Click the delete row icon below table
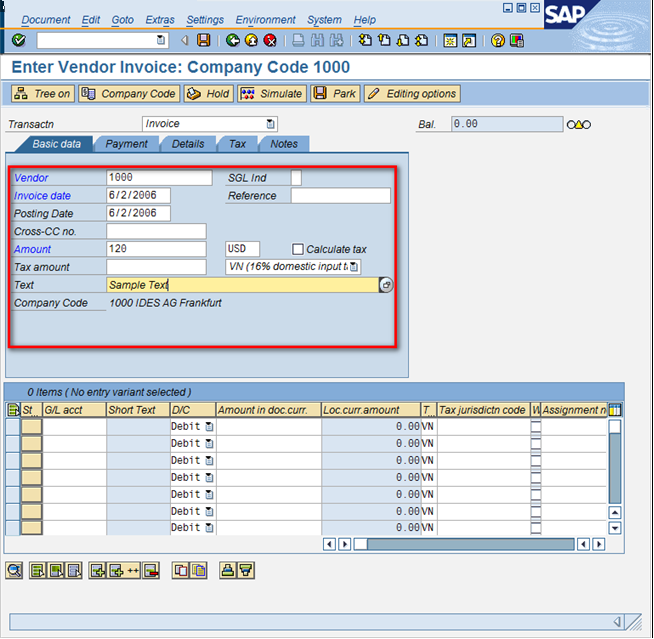 point(151,570)
